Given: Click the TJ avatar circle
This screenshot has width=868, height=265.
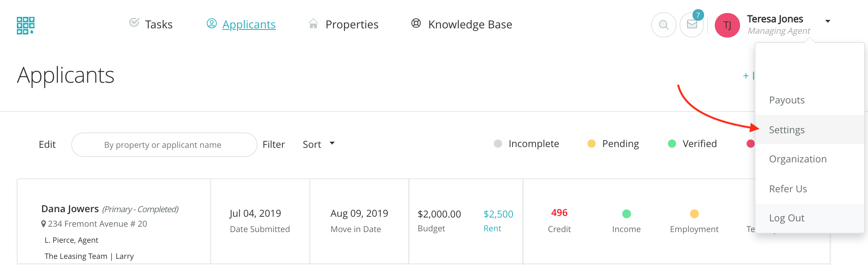Looking at the screenshot, I should [x=727, y=25].
